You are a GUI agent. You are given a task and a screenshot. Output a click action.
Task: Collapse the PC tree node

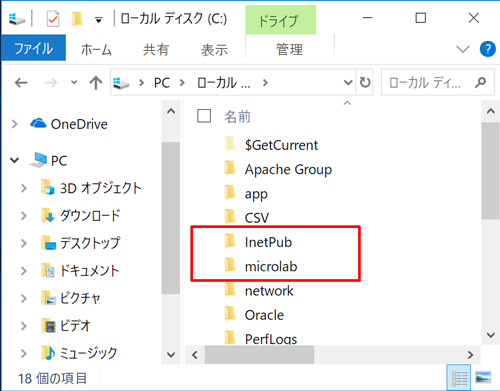coord(14,161)
